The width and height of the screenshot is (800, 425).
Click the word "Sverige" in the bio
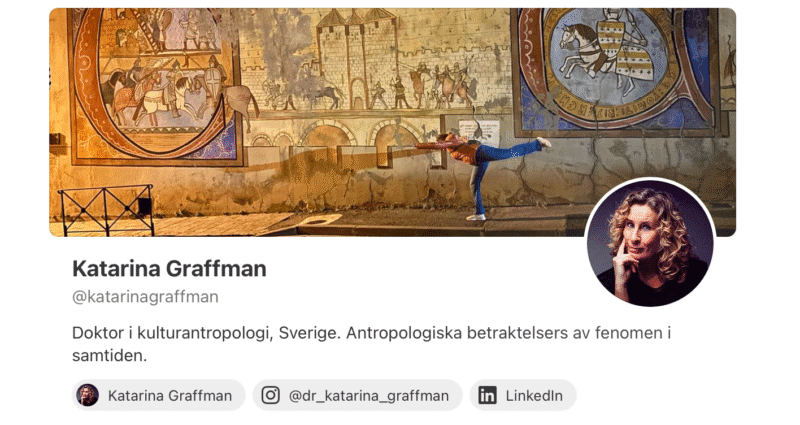pyautogui.click(x=308, y=333)
